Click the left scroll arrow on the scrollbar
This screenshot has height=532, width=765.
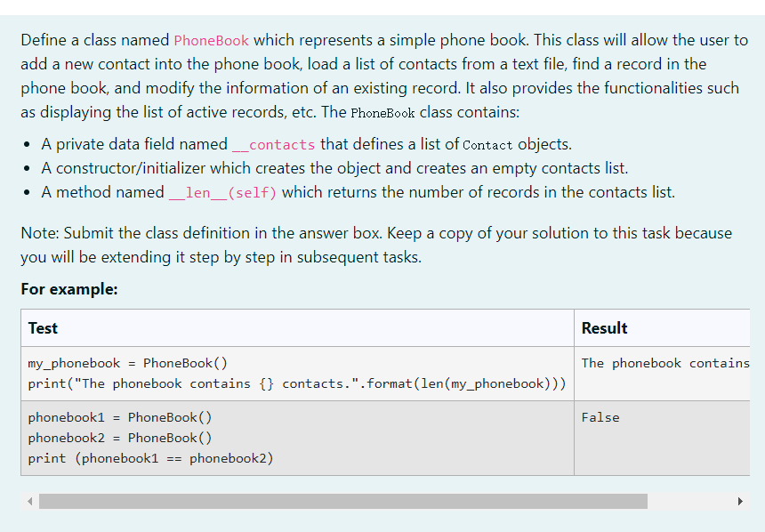pyautogui.click(x=29, y=501)
